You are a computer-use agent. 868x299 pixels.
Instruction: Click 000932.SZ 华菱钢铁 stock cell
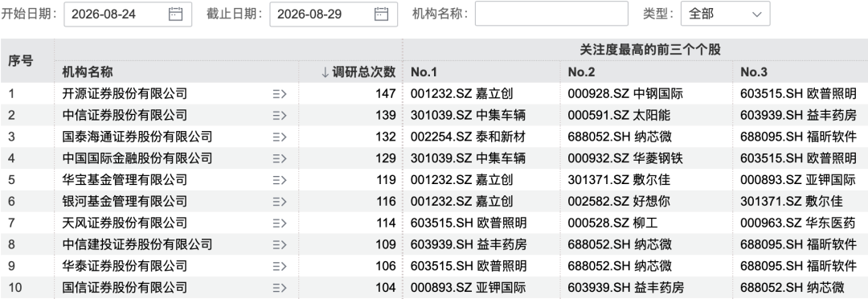[625, 158]
